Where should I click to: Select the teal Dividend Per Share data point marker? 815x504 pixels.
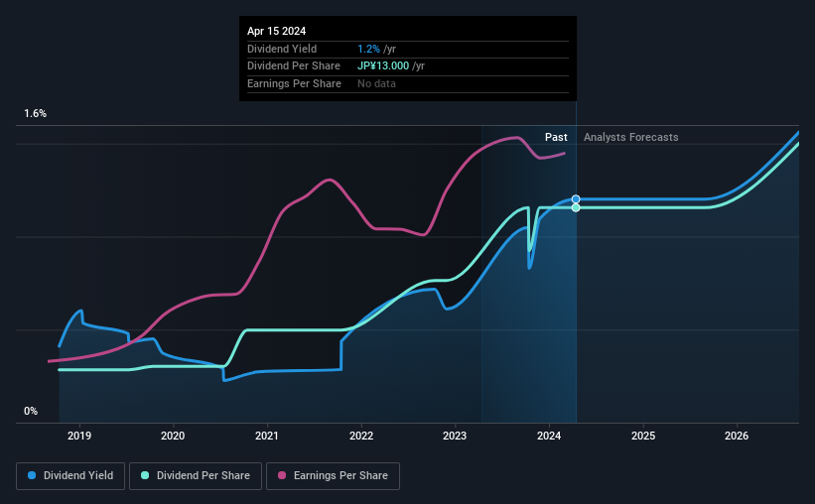click(x=576, y=207)
